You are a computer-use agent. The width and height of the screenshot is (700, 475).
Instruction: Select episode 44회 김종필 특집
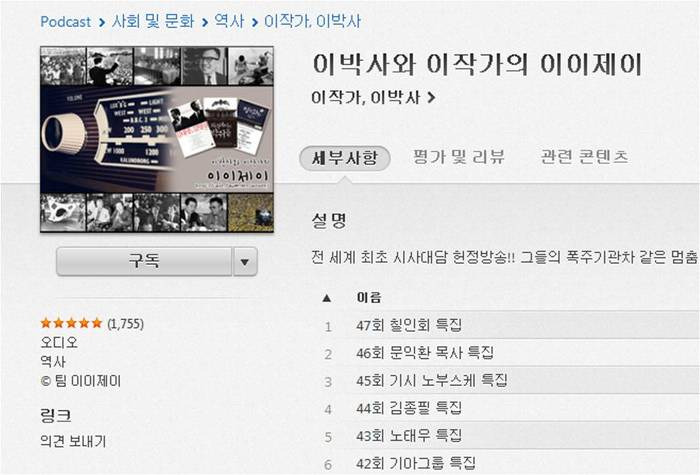(510, 408)
